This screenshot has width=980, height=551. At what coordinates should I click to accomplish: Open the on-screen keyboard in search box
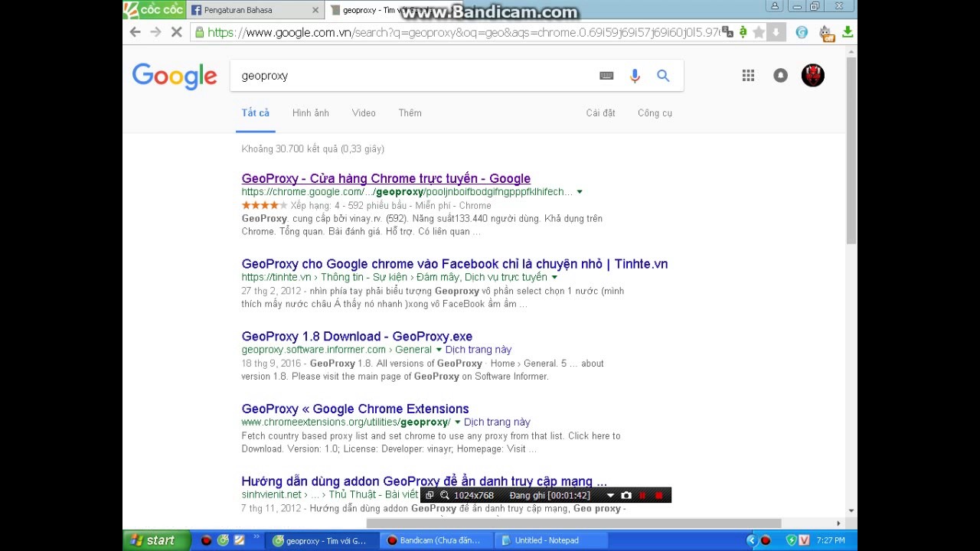(606, 76)
